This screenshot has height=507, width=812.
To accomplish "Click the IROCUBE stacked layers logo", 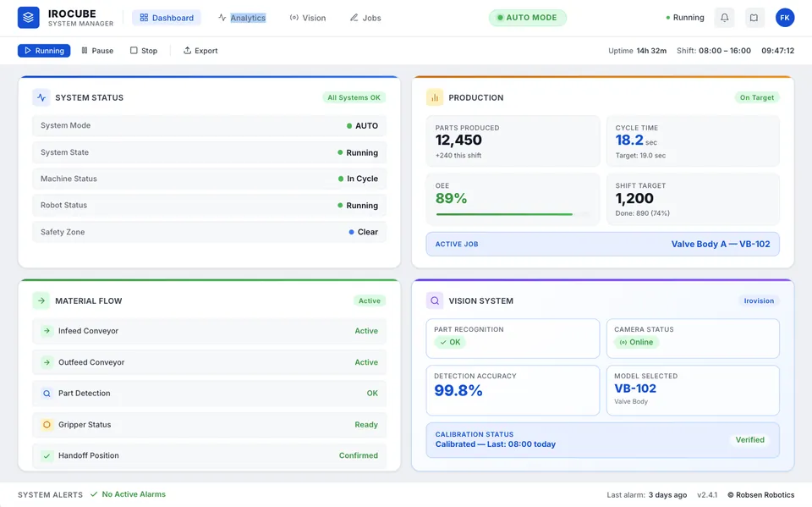I will pos(29,18).
